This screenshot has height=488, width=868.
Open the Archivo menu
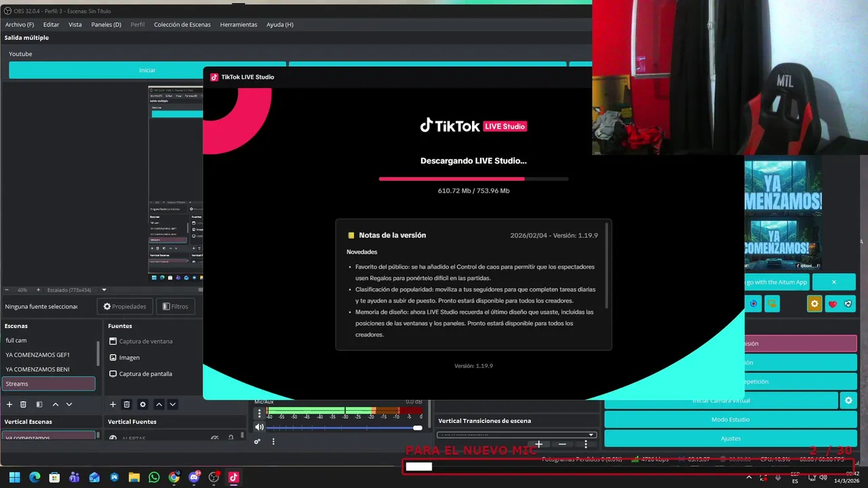coord(20,24)
